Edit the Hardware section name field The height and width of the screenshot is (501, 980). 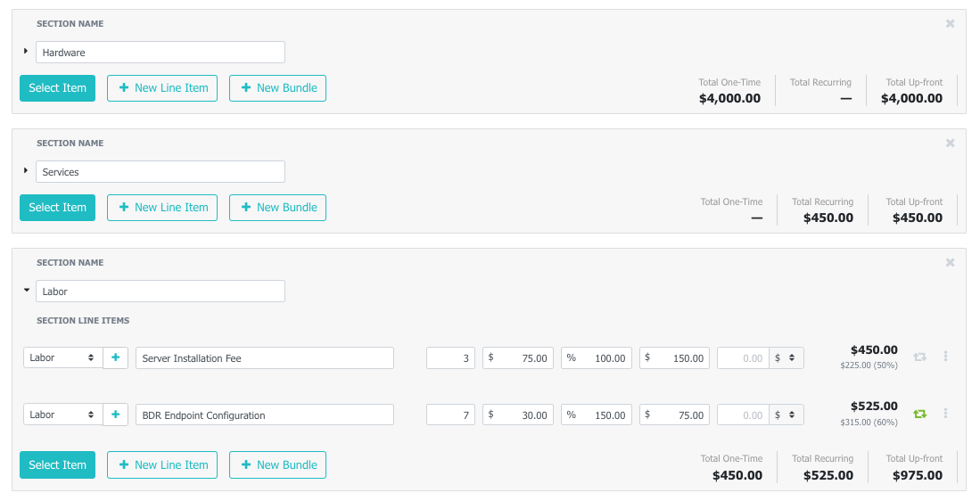pyautogui.click(x=161, y=53)
